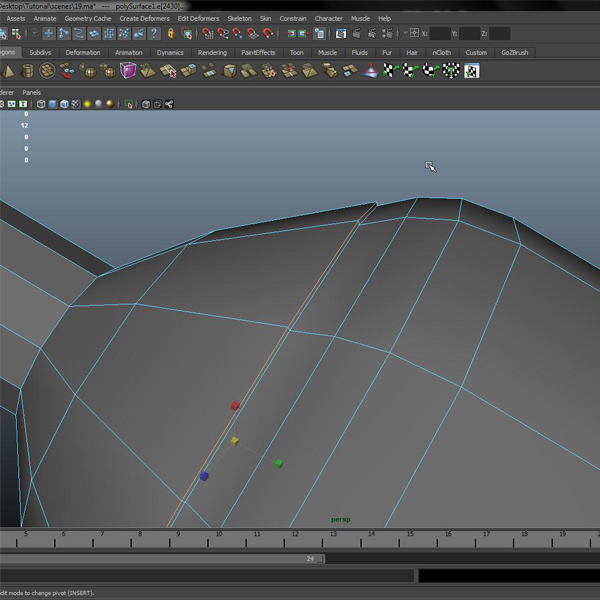Click the X coordinate input field
The width and height of the screenshot is (600, 600).
[x=440, y=34]
